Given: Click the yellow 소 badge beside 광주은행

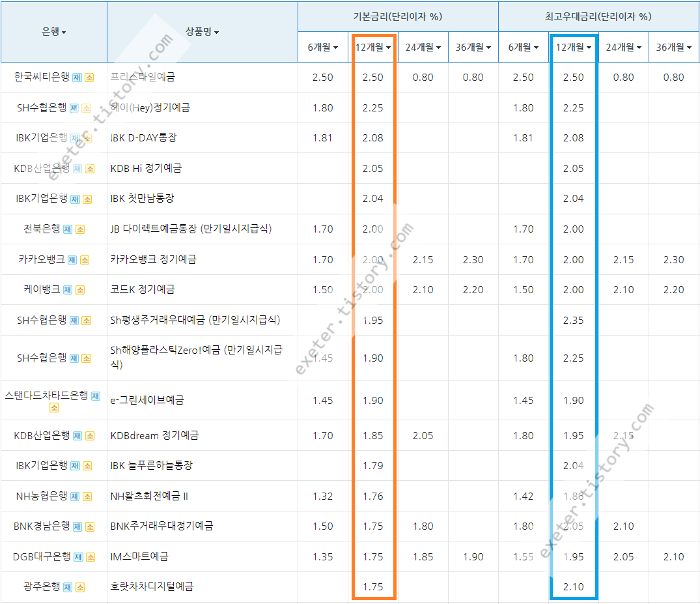Looking at the screenshot, I should (x=80, y=588).
